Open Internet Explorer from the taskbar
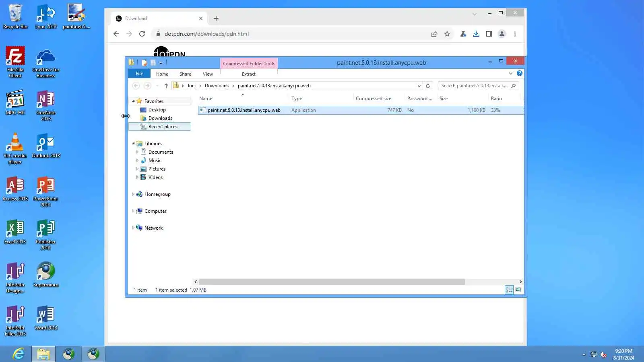The image size is (644, 362). click(x=19, y=354)
